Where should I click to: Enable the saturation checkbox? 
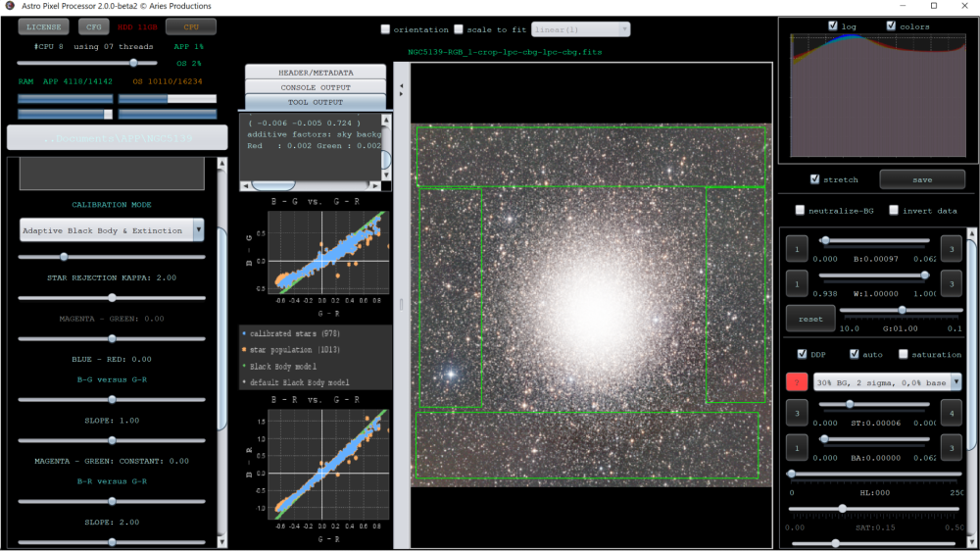pyautogui.click(x=904, y=354)
